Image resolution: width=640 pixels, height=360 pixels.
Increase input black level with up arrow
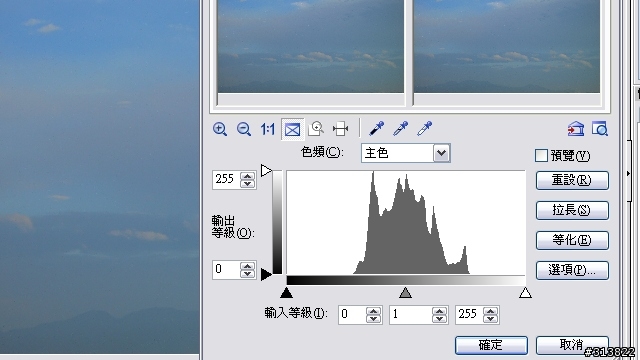coord(373,311)
